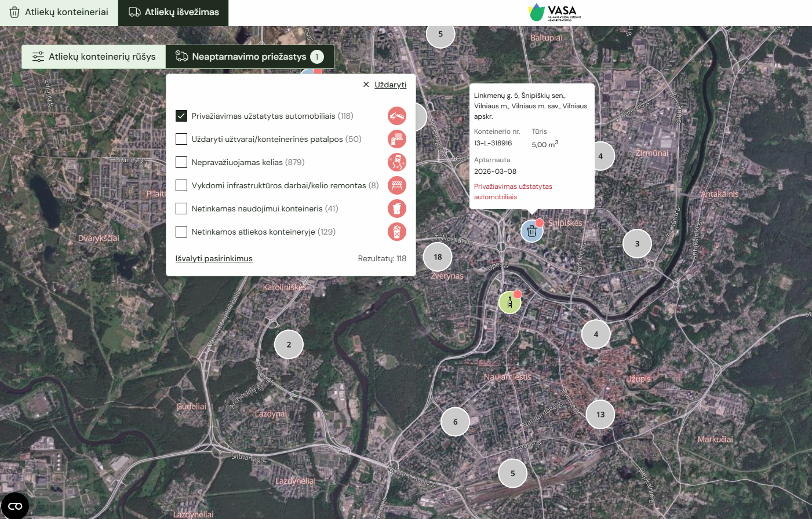Check Netinkamas naudojimui konteineris option
Screen dimensions: 812x519
[x=181, y=209]
